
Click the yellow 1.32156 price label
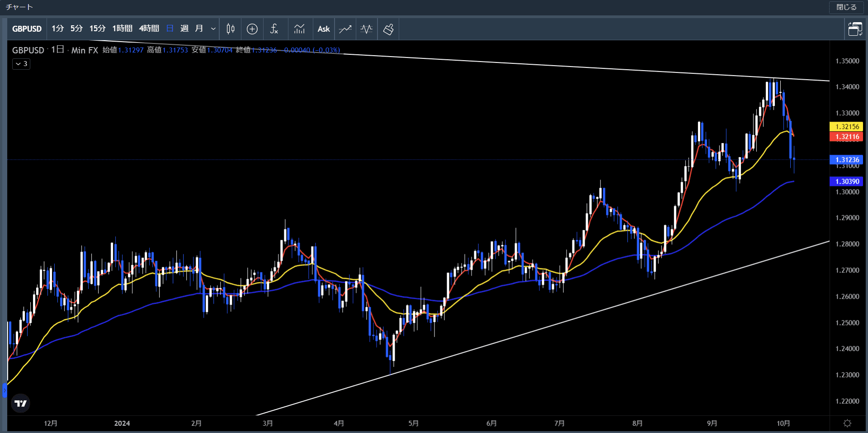tap(847, 127)
